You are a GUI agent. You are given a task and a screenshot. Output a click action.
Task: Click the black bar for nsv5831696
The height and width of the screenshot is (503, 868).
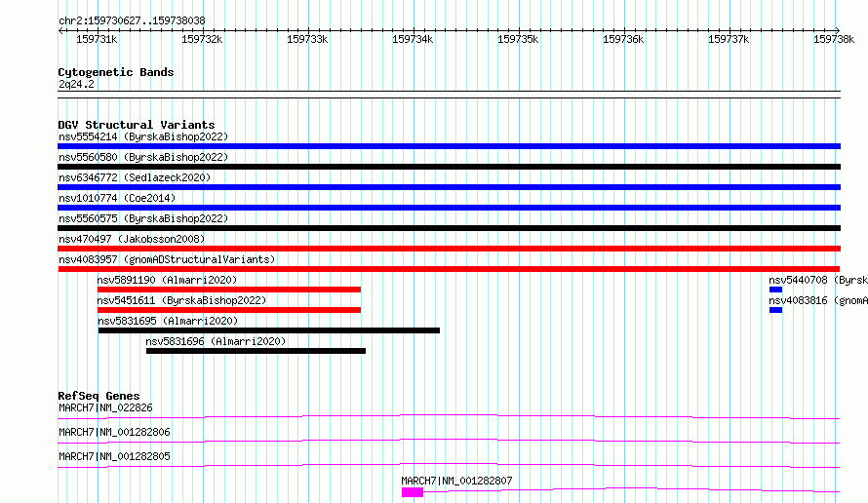point(256,351)
